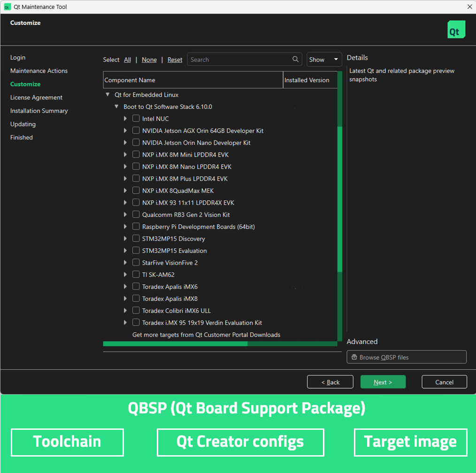Click the Qt logo in the top right corner
This screenshot has height=473, width=476.
pos(456,29)
